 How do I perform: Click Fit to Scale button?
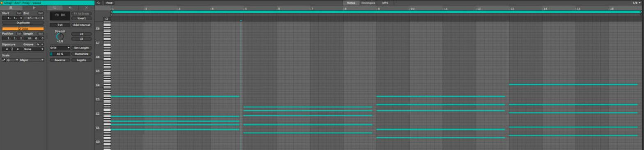coord(81,14)
